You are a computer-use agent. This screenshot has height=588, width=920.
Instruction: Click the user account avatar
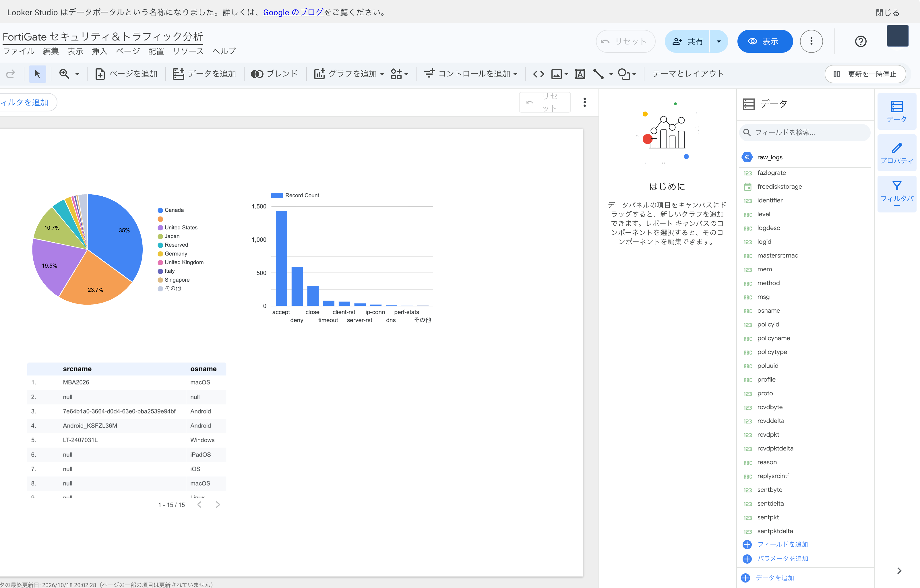coord(897,36)
